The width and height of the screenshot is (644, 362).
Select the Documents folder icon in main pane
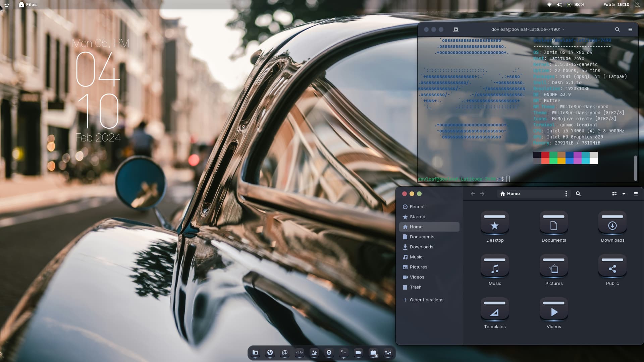coord(554,223)
